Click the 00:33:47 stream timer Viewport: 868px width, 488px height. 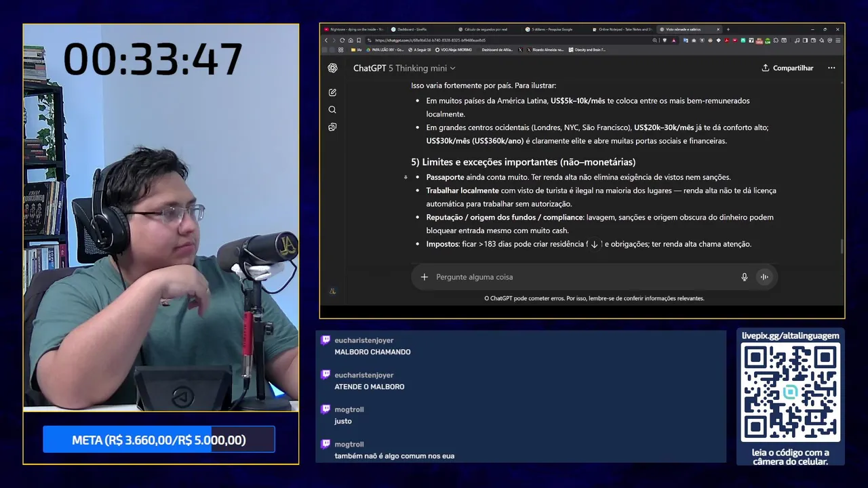(x=153, y=59)
